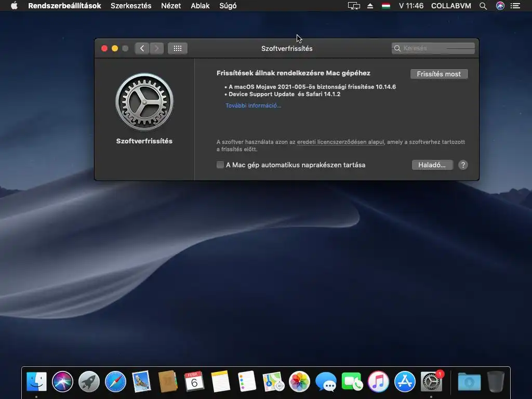Open Launchpad rocket icon in Dock
Viewport: 532px width, 399px height.
pyautogui.click(x=89, y=382)
